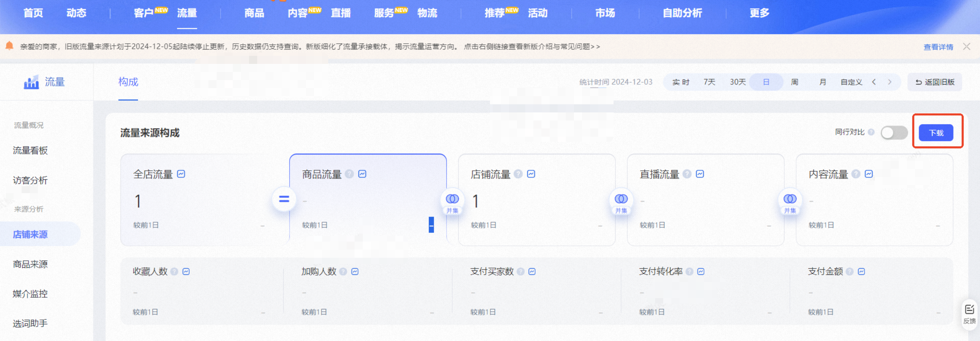Open the 动态 top menu

[x=76, y=13]
